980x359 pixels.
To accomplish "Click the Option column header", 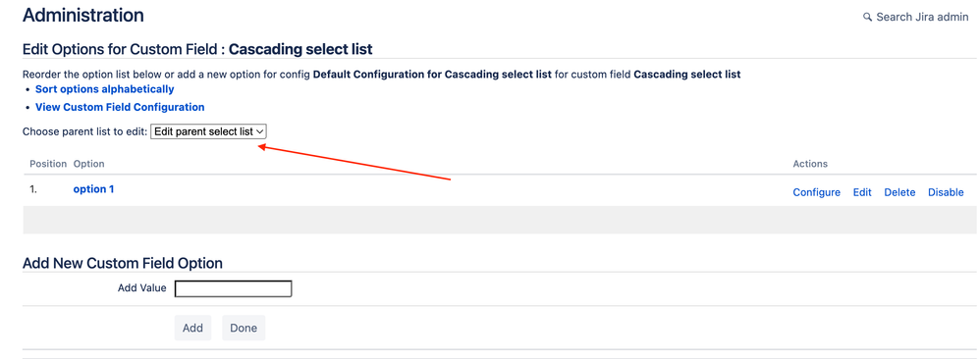I will click(x=88, y=164).
